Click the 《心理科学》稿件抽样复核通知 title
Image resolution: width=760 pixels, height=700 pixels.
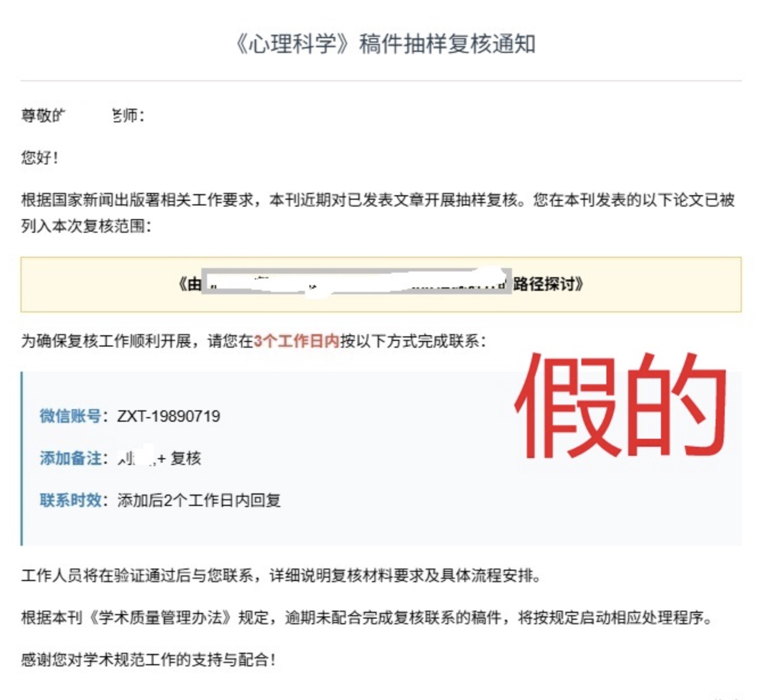click(x=385, y=44)
